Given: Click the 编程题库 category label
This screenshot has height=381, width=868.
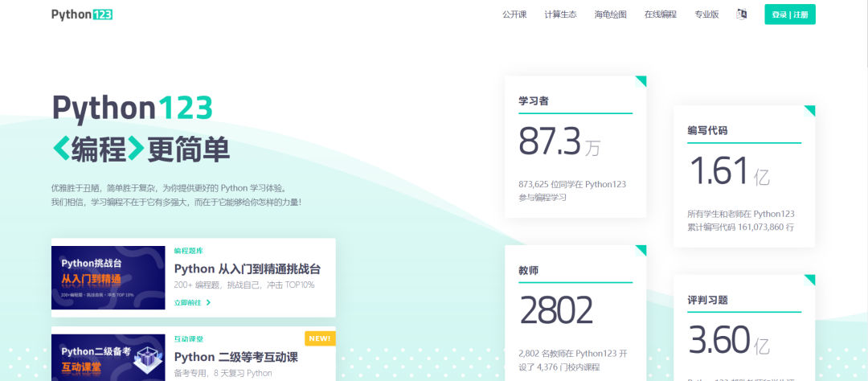Looking at the screenshot, I should point(188,250).
